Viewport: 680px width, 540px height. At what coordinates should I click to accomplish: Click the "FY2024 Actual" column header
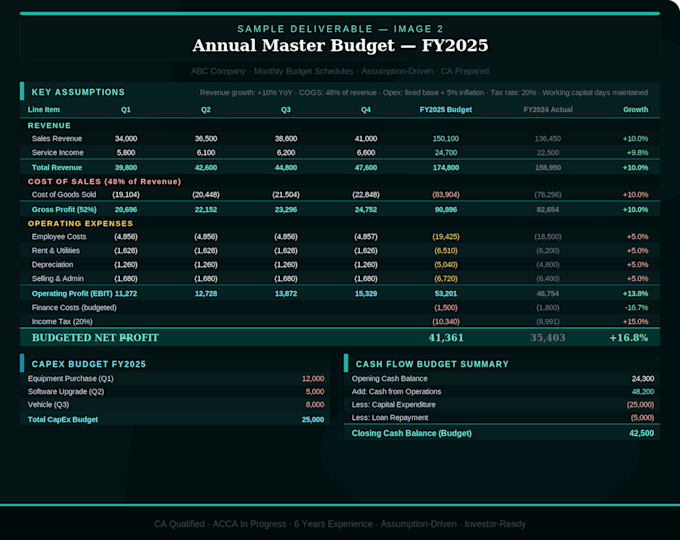click(548, 110)
